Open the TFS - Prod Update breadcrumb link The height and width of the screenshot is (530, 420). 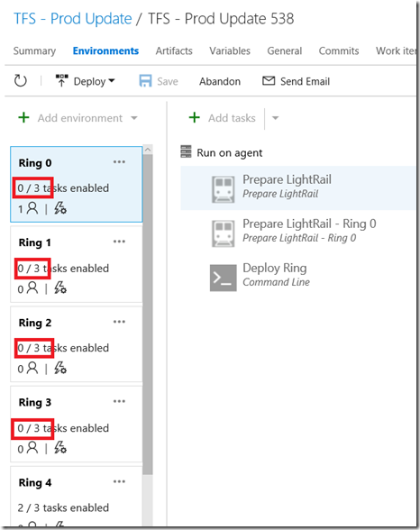point(73,19)
